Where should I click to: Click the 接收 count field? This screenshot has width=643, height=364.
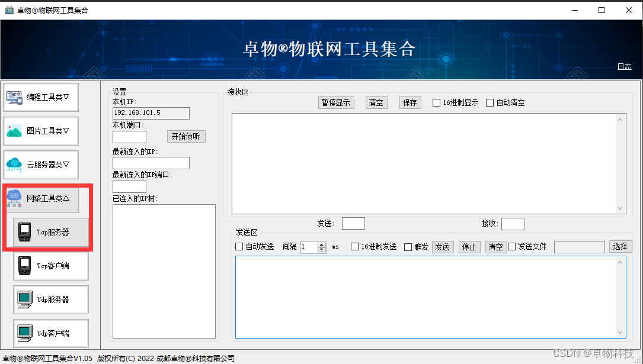(x=513, y=224)
